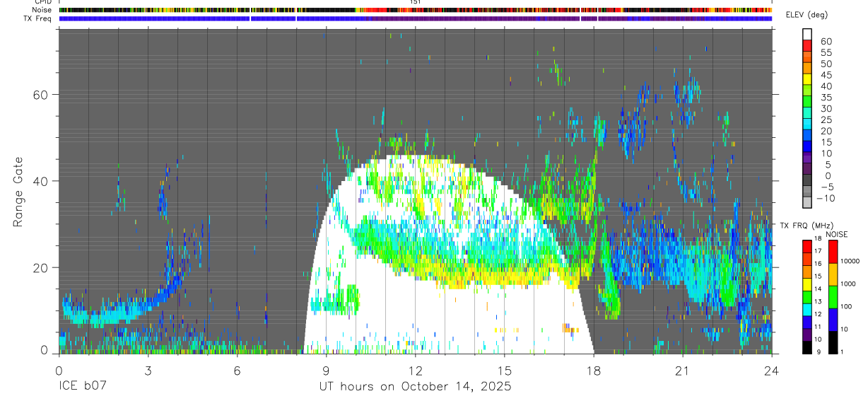The image size is (868, 401).
Task: Click the '45' label on the ELEV scale
Action: [825, 75]
